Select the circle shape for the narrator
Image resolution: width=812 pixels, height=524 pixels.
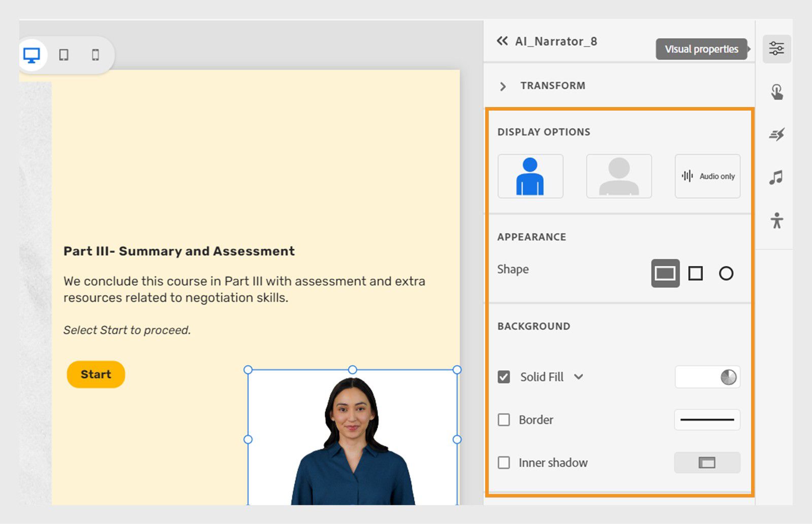click(x=726, y=273)
